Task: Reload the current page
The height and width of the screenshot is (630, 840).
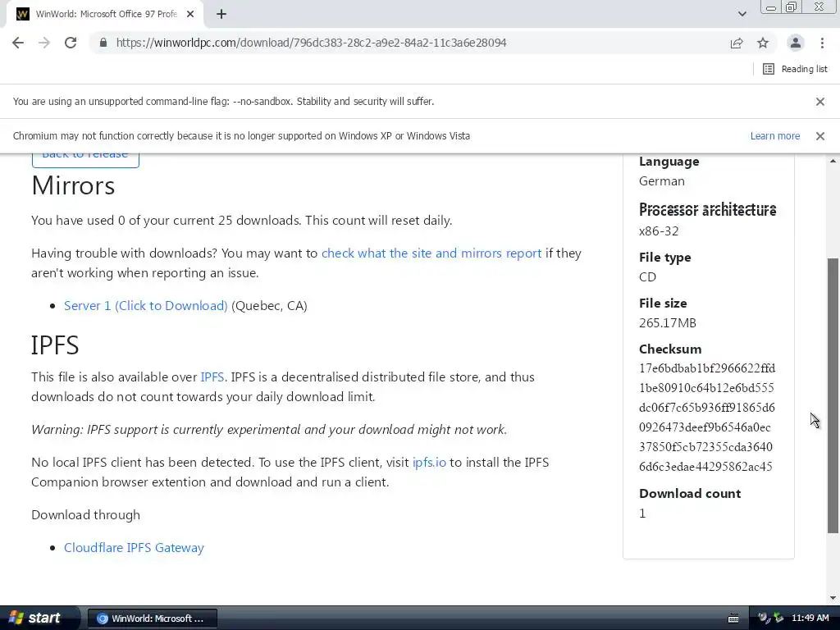Action: [x=71, y=43]
